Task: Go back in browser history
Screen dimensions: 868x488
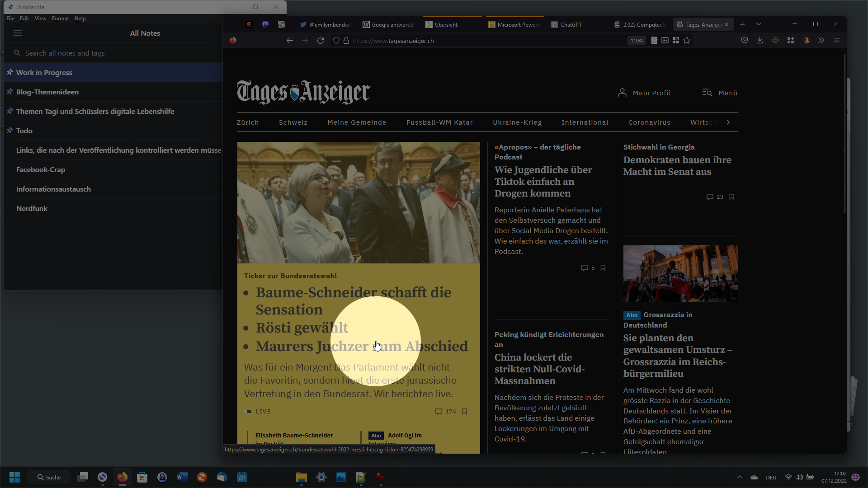Action: click(x=290, y=41)
